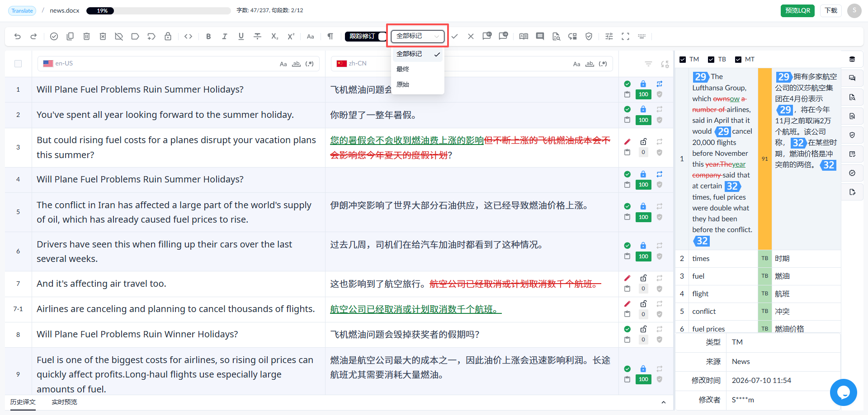Check the select-all segments checkbox
Image resolution: width=868 pixels, height=415 pixels.
click(18, 64)
